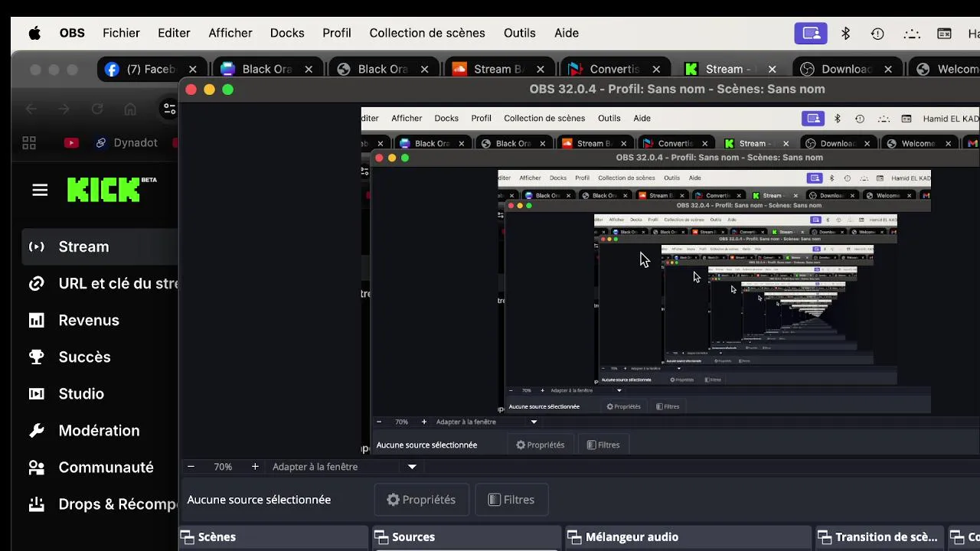Click the Succès trophy icon
Viewport: 980px width, 551px height.
tap(36, 357)
